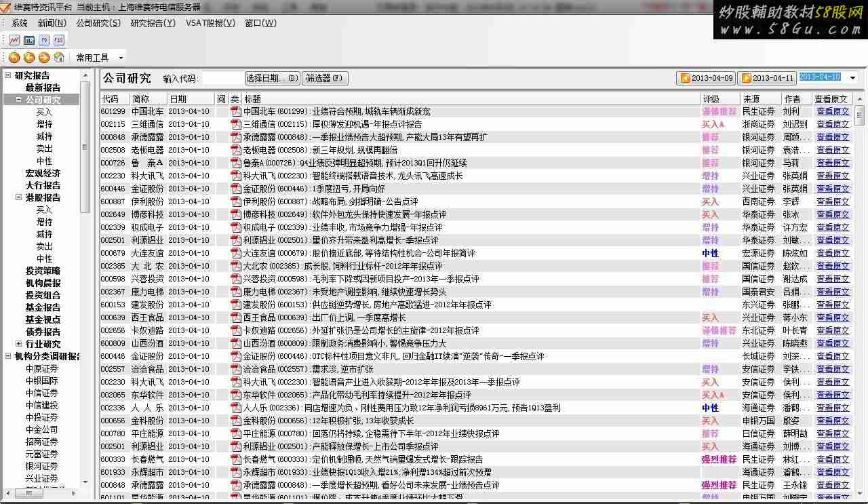The width and height of the screenshot is (868, 504).
Task: Click the F9 toolbar icon
Action: click(44, 40)
